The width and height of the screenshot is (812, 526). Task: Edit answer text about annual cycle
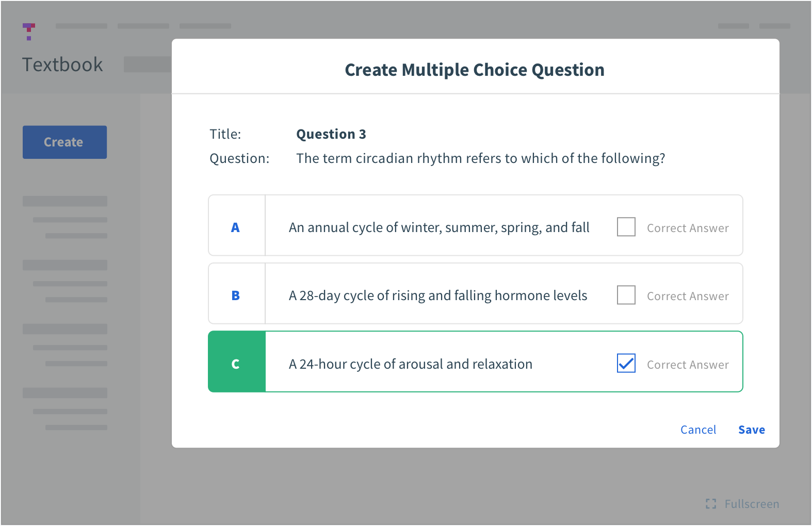pyautogui.click(x=439, y=227)
